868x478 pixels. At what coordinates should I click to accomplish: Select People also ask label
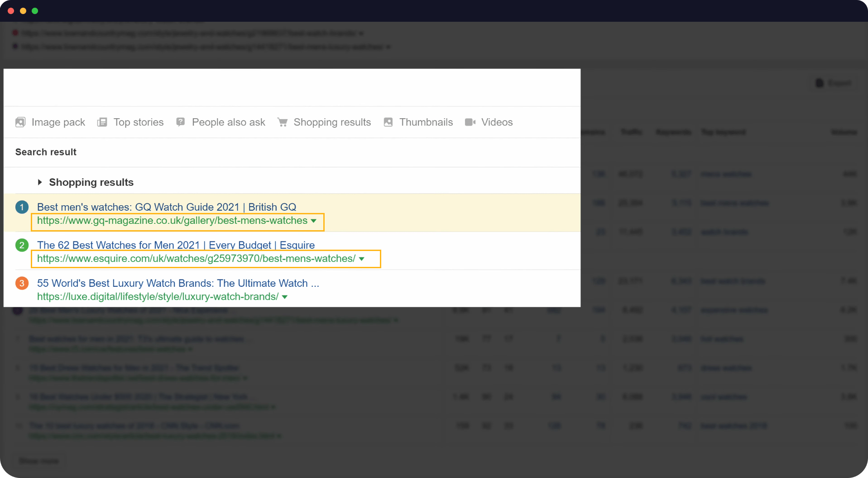229,122
